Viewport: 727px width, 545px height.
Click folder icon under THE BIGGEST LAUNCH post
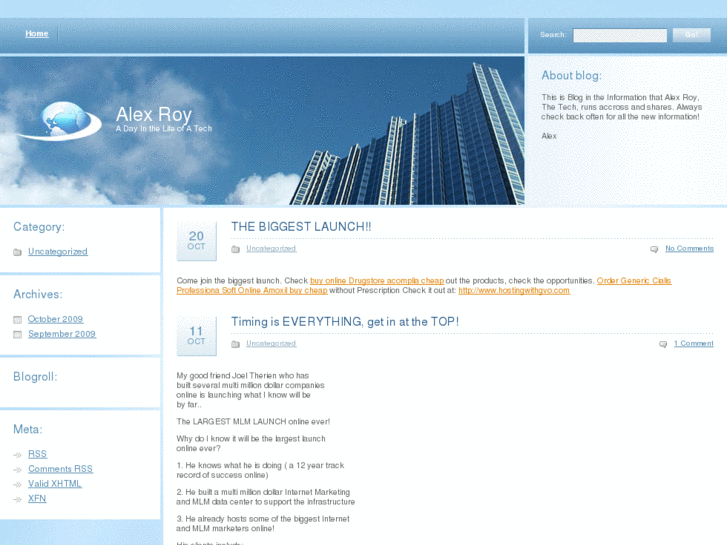236,249
